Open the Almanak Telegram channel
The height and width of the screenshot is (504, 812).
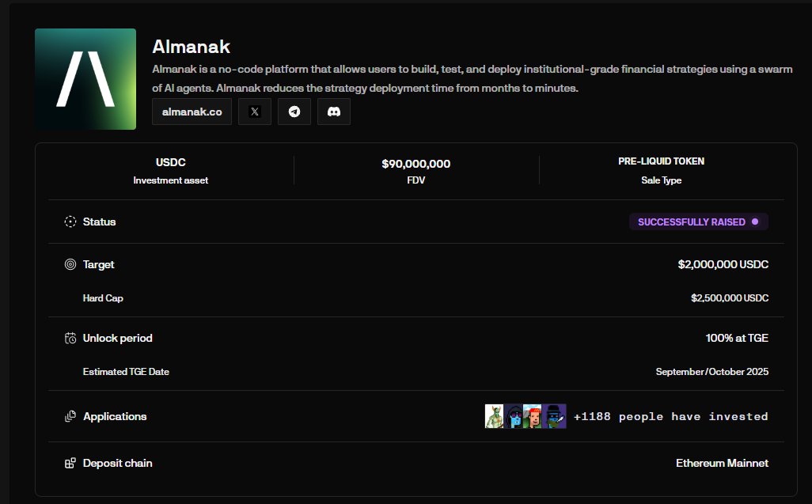pyautogui.click(x=294, y=112)
